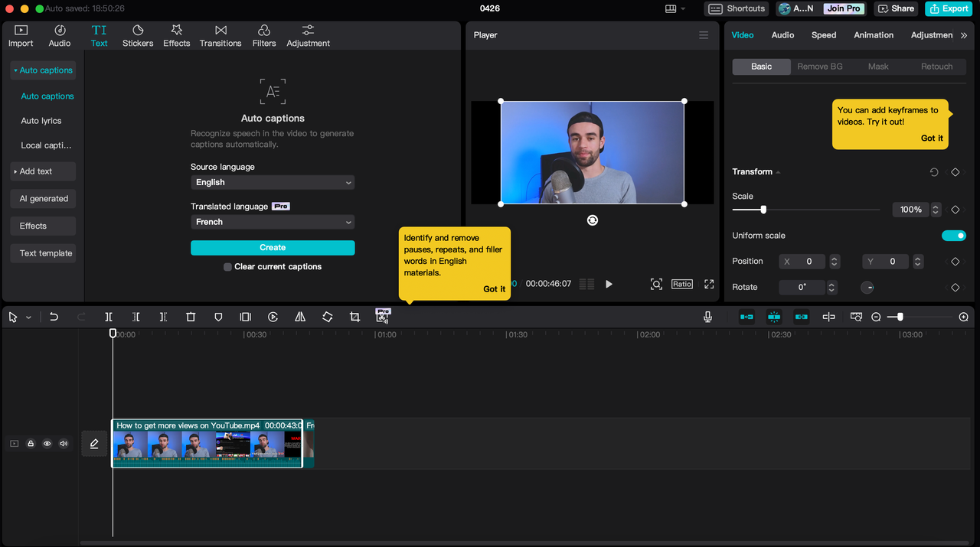
Task: Collapse the Transform section arrow
Action: pos(779,172)
